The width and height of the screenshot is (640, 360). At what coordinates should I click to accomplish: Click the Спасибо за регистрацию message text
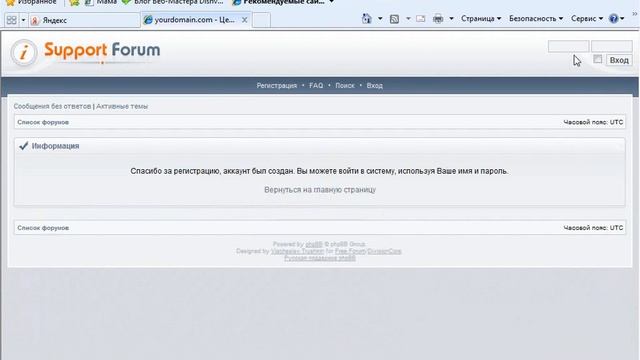tap(320, 171)
